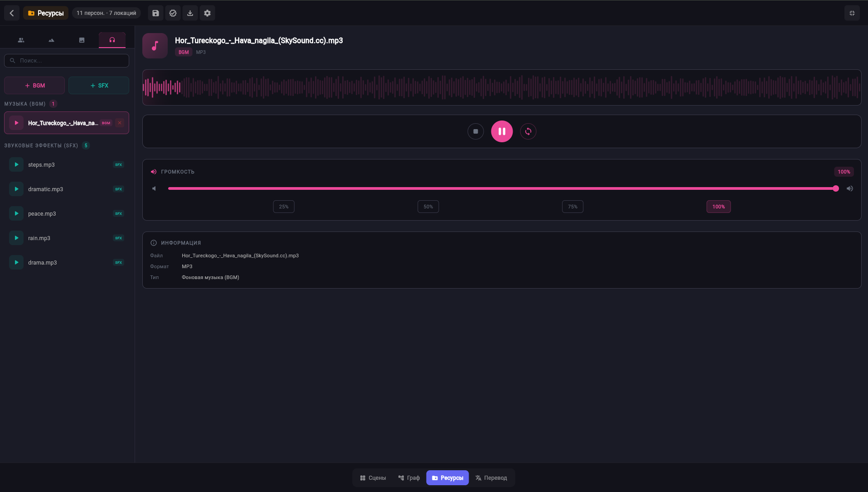The image size is (868, 492).
Task: Switch to the locations mountain tab icon
Action: click(x=51, y=40)
